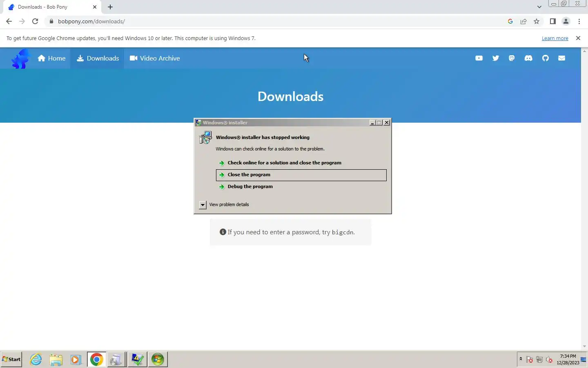
Task: Close the Downloads - Bob Pony tab
Action: point(95,7)
